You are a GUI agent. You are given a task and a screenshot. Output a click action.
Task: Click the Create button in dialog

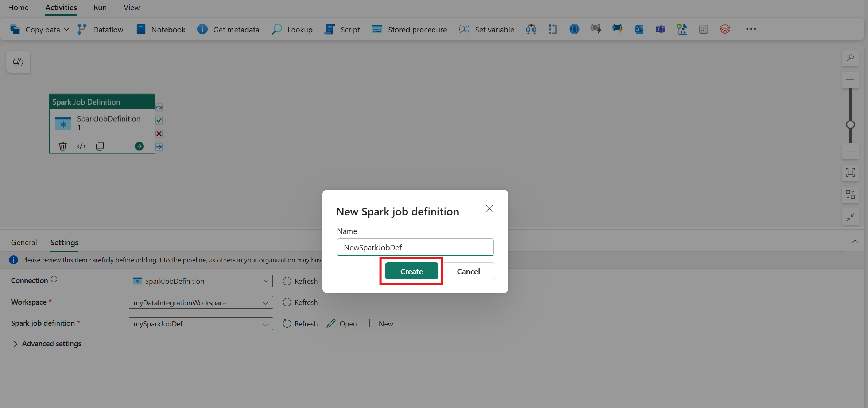[411, 271]
